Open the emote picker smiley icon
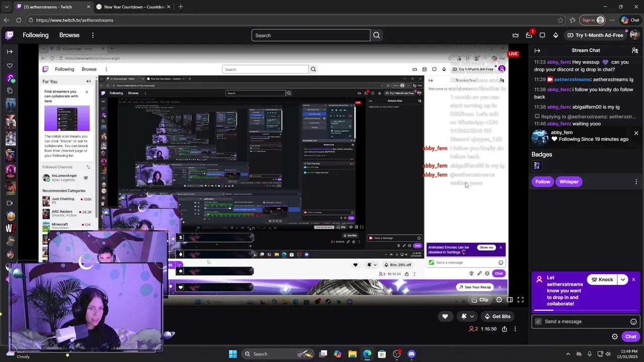 pyautogui.click(x=633, y=322)
